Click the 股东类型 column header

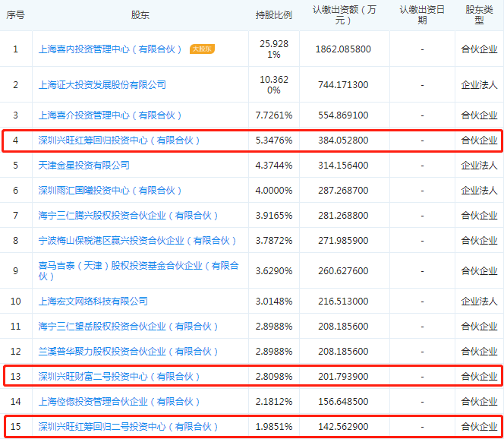point(479,15)
